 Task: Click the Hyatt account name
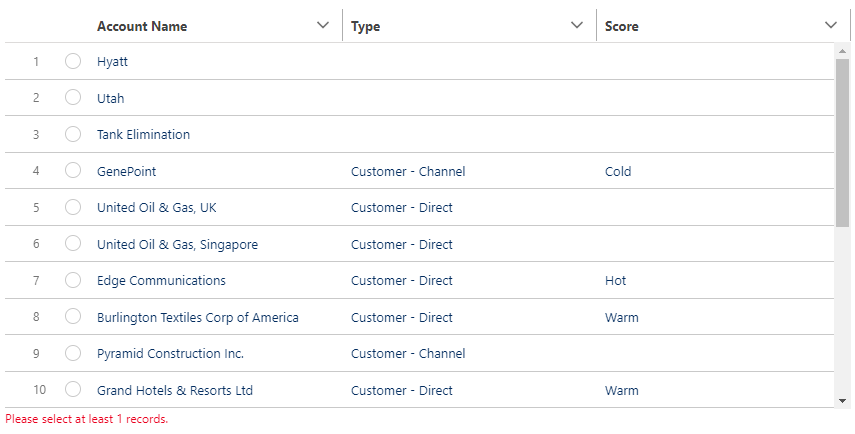click(112, 62)
